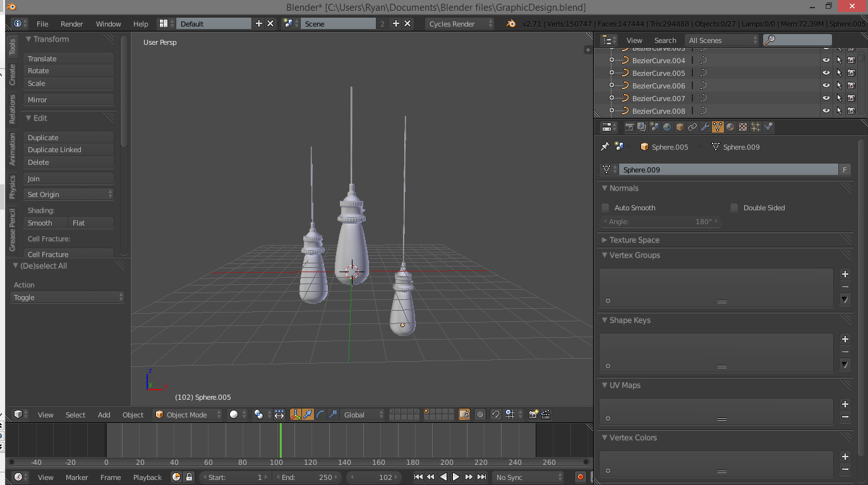
Task: Switch to the Physics tool shelf tab
Action: point(12,188)
